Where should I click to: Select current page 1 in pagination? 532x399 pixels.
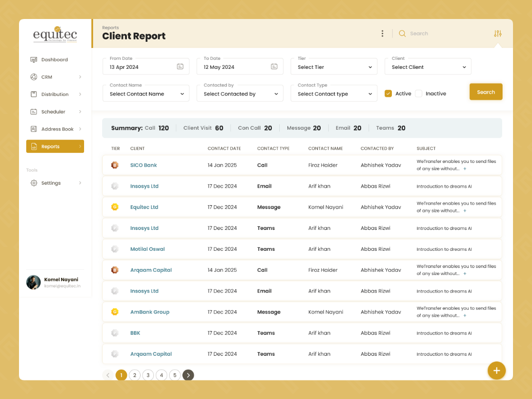(121, 375)
